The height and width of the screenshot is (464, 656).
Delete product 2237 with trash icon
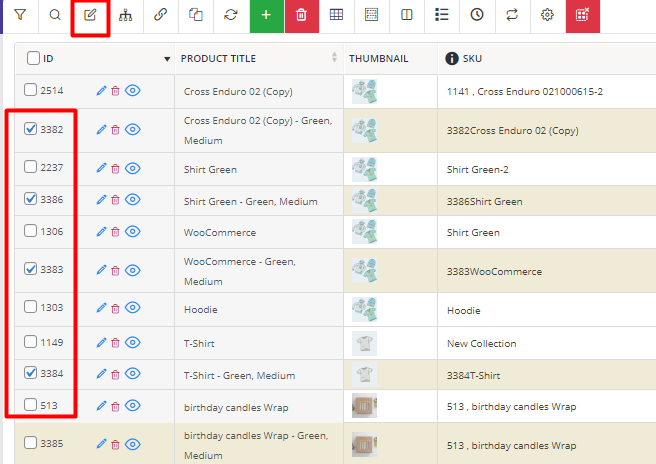tap(115, 169)
